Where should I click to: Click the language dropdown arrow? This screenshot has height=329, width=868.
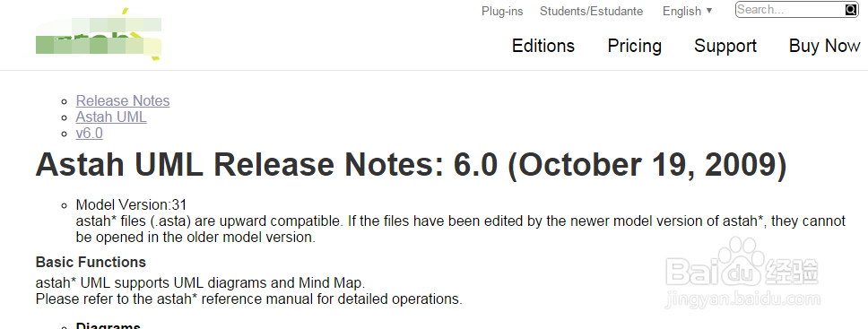tap(709, 11)
